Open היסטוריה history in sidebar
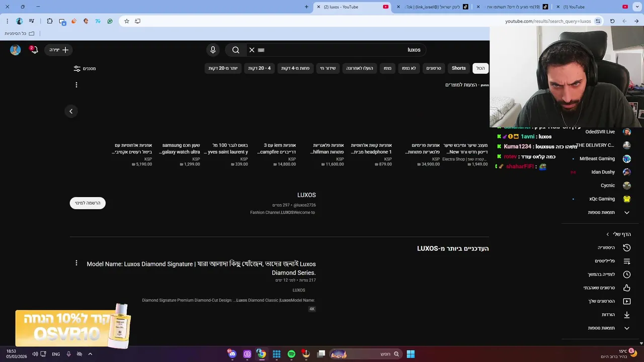The width and height of the screenshot is (644, 362). point(601,248)
